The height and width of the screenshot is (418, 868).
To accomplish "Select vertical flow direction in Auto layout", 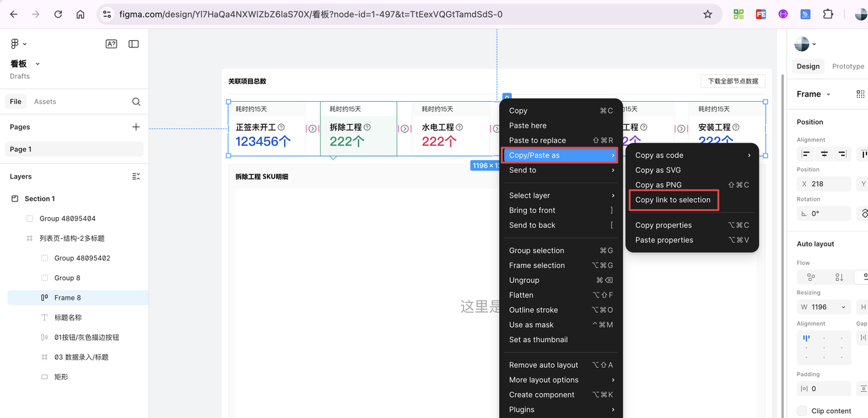I will click(839, 277).
